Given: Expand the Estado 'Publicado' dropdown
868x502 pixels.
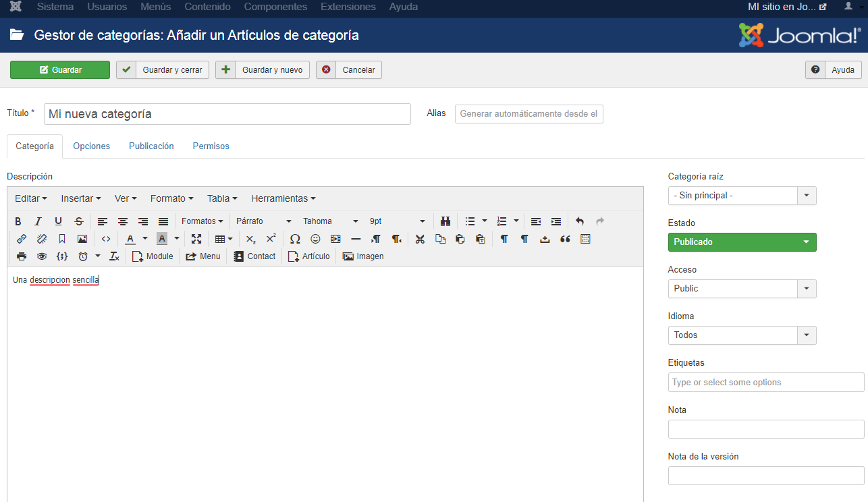Looking at the screenshot, I should pyautogui.click(x=742, y=242).
